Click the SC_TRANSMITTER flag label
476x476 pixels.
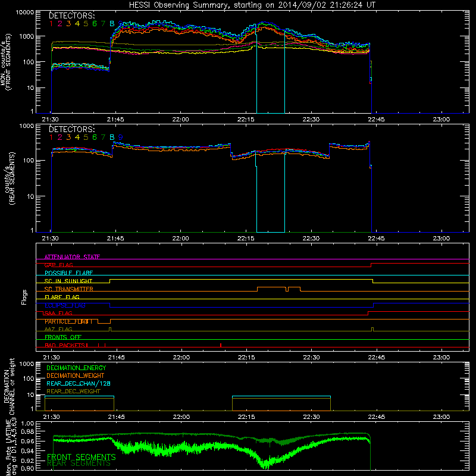(x=69, y=289)
